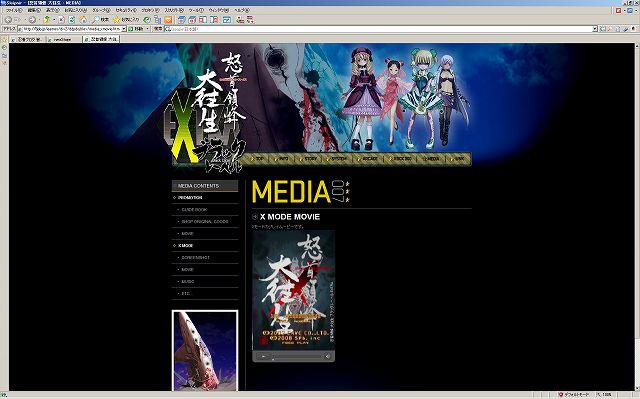Open ARCADE in the site navigation bar

click(368, 159)
